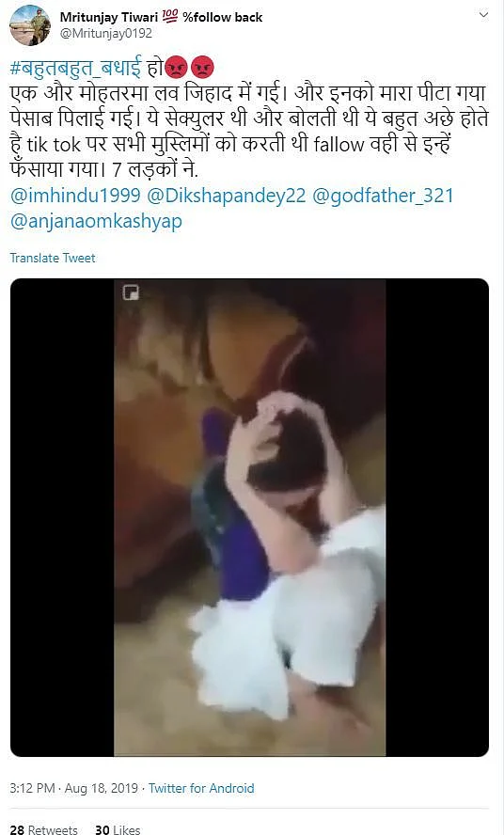Click the 3:12 PM Aug 18, 2019 timestamp

tap(74, 788)
